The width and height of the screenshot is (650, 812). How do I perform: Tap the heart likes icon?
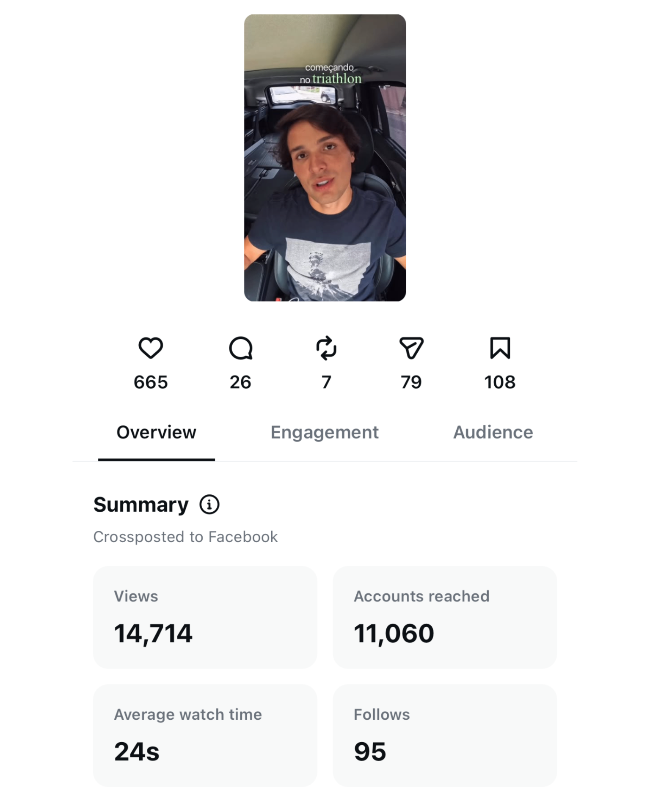(x=151, y=348)
